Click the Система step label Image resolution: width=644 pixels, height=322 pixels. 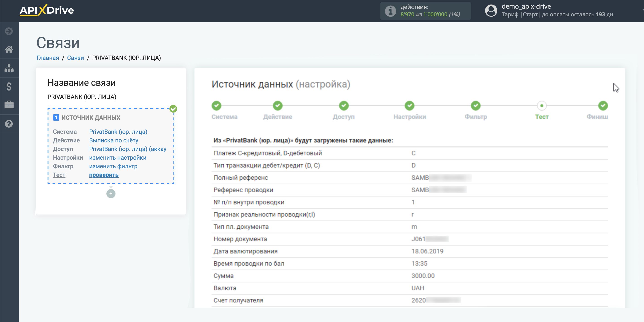224,117
